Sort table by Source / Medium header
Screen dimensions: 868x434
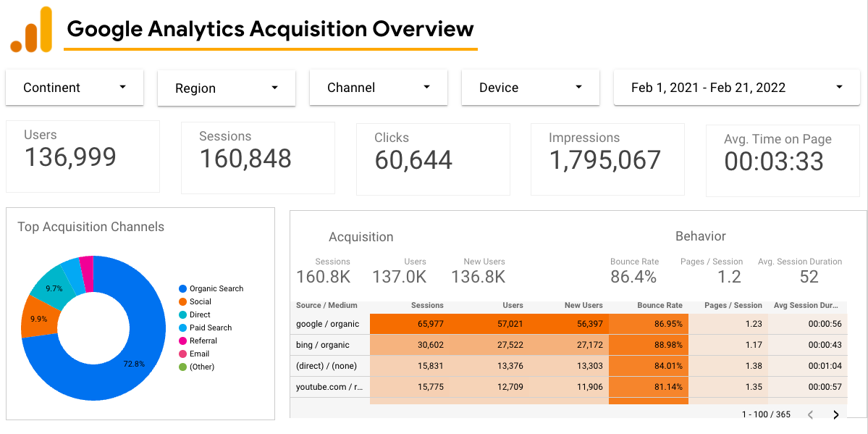[326, 306]
